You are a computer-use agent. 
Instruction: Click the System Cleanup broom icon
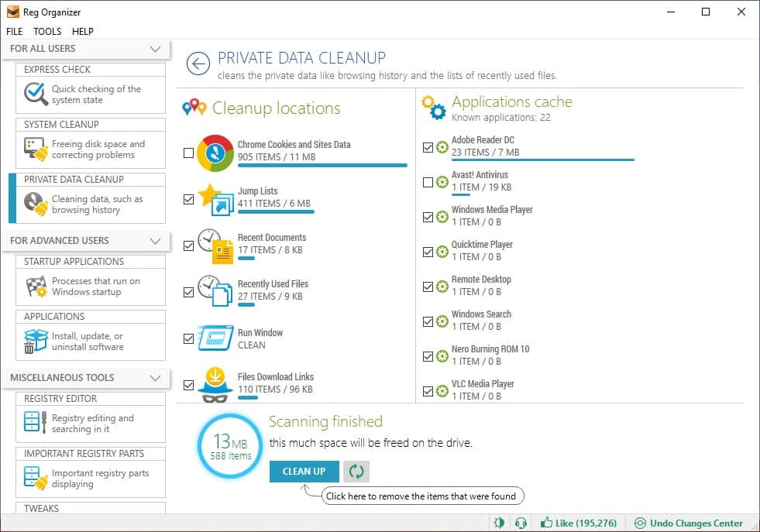click(x=36, y=149)
